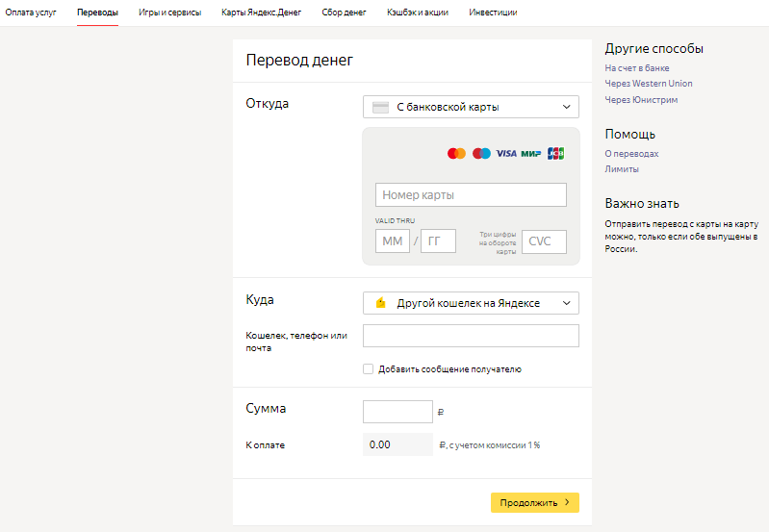Screen dimensions: 769x532
Task: Click the Сумма amount input field
Action: click(x=397, y=412)
